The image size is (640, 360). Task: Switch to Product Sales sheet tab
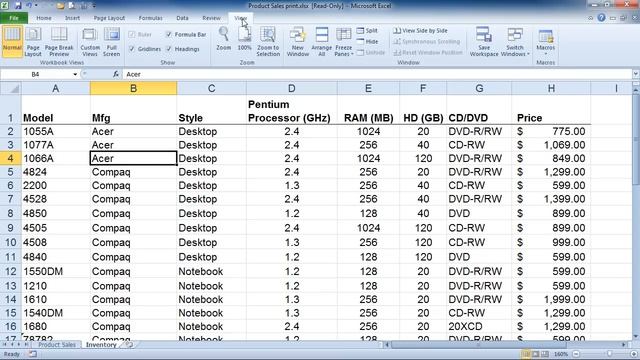57,345
